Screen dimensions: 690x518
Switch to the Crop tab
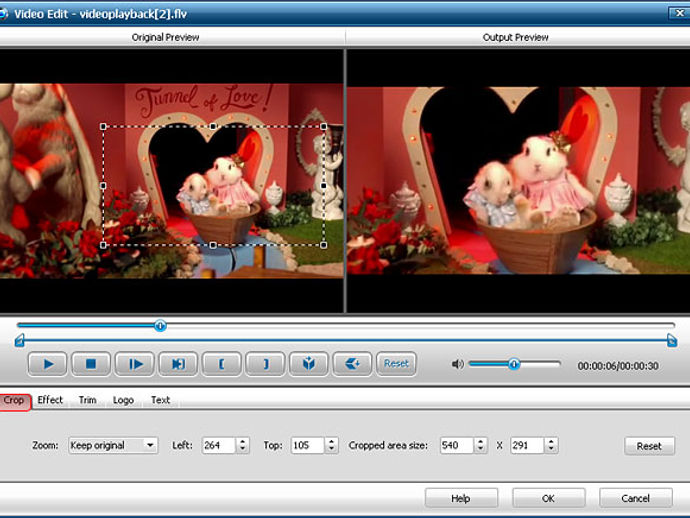pos(14,401)
